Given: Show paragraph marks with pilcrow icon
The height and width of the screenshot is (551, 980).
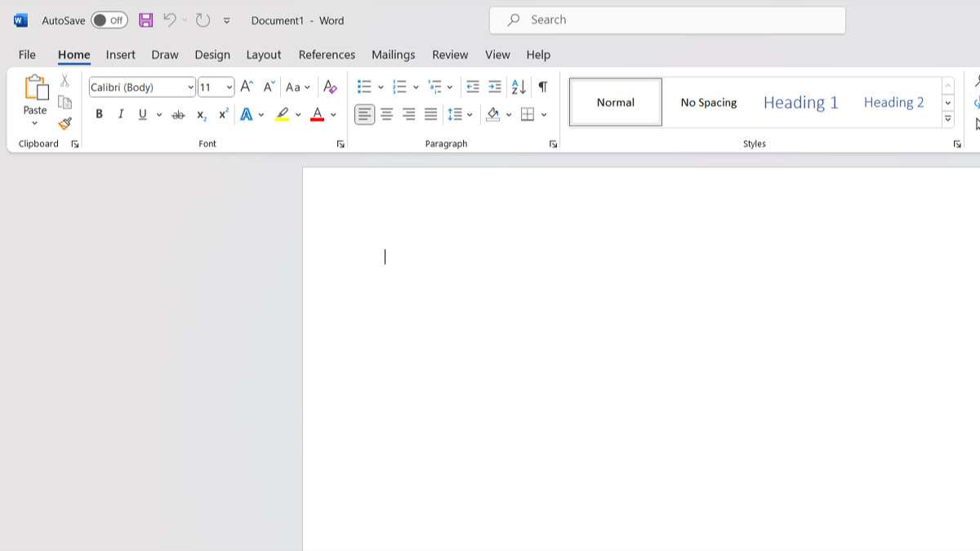Looking at the screenshot, I should 542,87.
